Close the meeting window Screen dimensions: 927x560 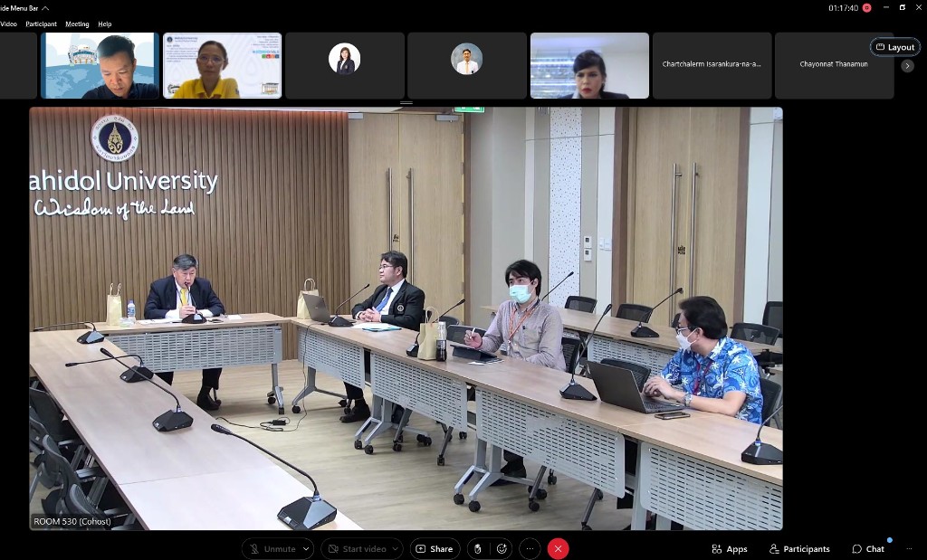pyautogui.click(x=919, y=7)
